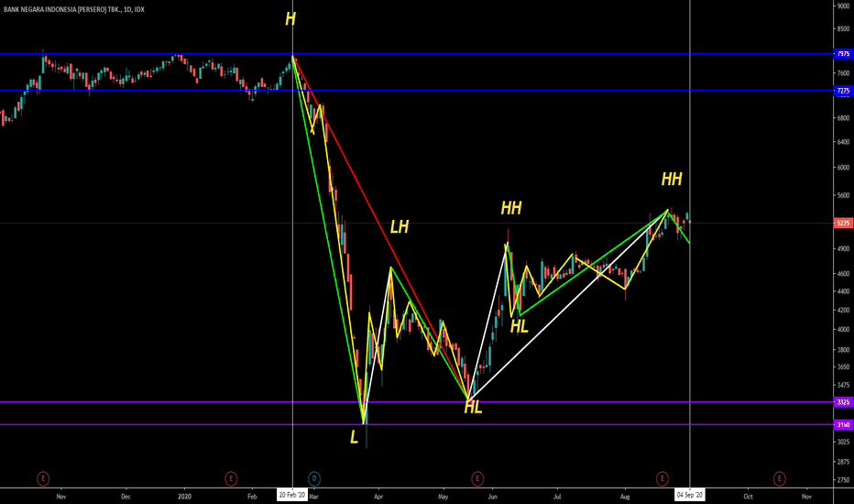854x504 pixels.
Task: Click the earnings E marker between Oct and the last Nov
Action: 780,479
